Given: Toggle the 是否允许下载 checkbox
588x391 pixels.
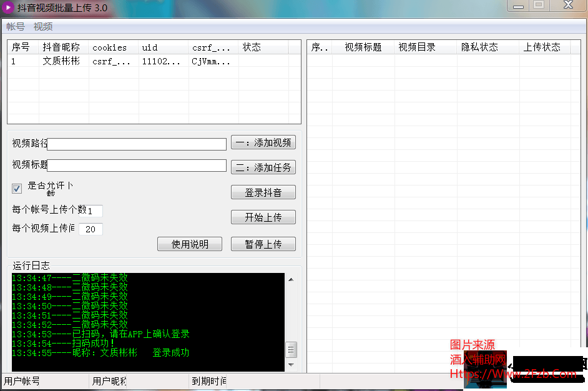Looking at the screenshot, I should tap(17, 189).
